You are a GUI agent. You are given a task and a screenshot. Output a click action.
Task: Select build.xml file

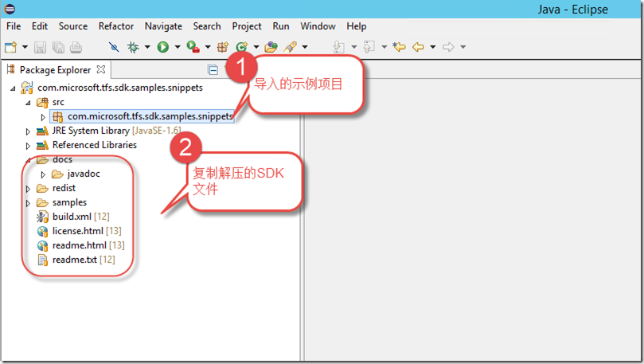coord(81,217)
